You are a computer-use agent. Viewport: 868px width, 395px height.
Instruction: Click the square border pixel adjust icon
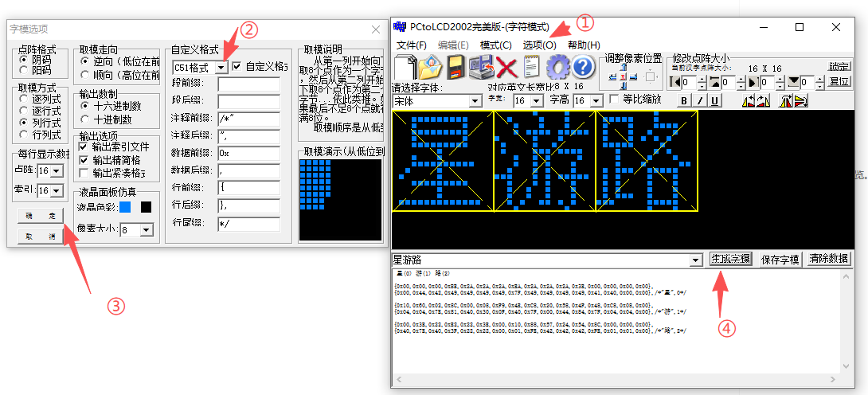click(651, 77)
